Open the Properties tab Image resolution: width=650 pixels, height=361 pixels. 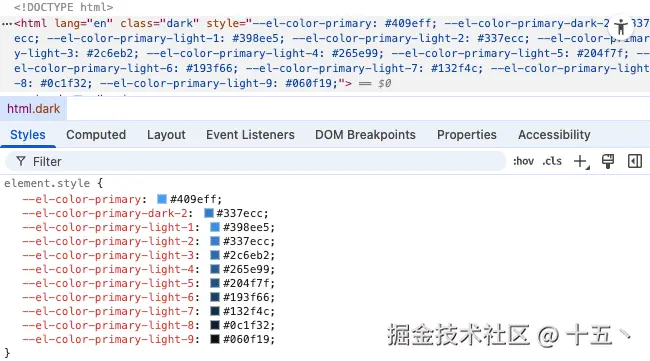[x=467, y=135]
